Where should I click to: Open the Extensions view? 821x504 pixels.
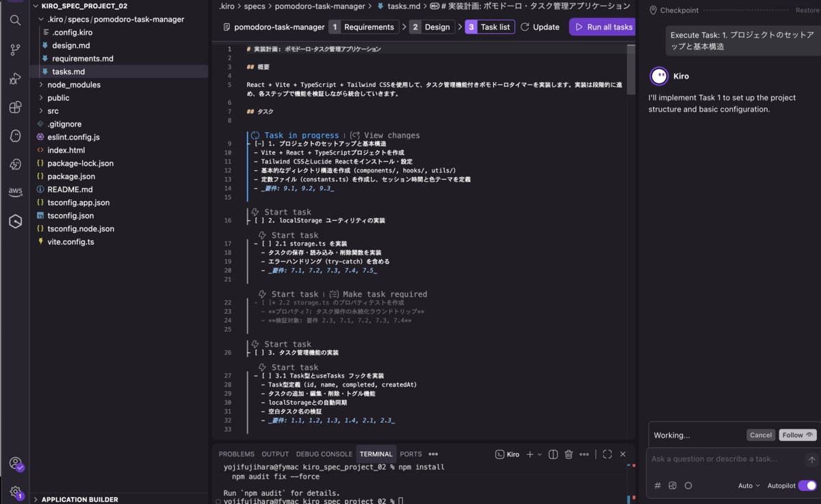pyautogui.click(x=15, y=107)
